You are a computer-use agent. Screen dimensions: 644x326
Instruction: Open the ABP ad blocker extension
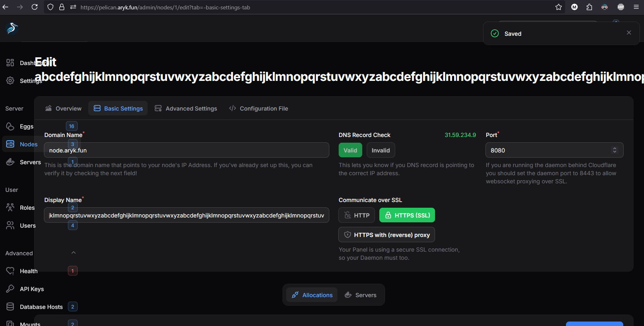621,7
